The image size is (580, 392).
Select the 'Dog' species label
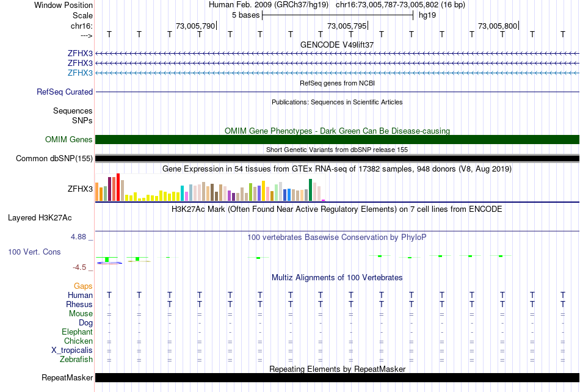tap(85, 323)
